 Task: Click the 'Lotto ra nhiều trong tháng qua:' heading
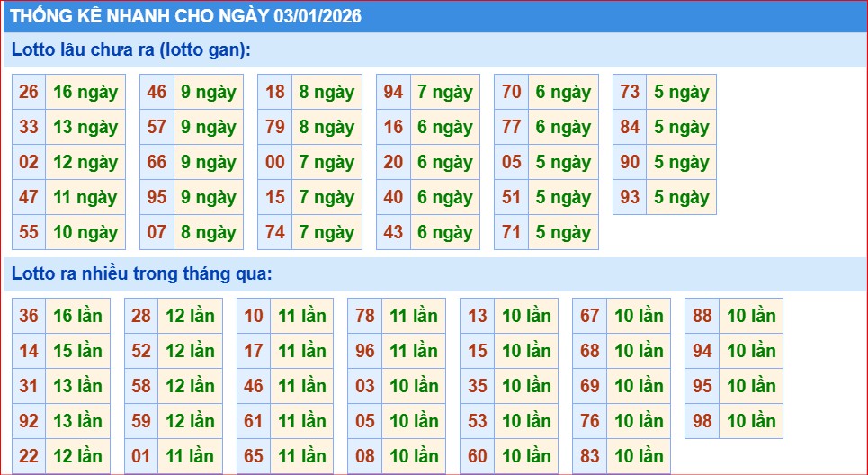142,273
